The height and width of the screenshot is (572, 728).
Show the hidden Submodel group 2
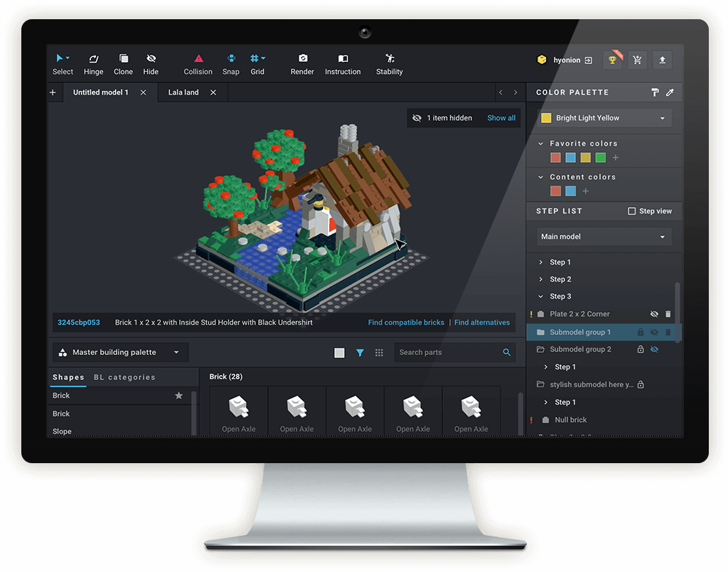(x=655, y=349)
